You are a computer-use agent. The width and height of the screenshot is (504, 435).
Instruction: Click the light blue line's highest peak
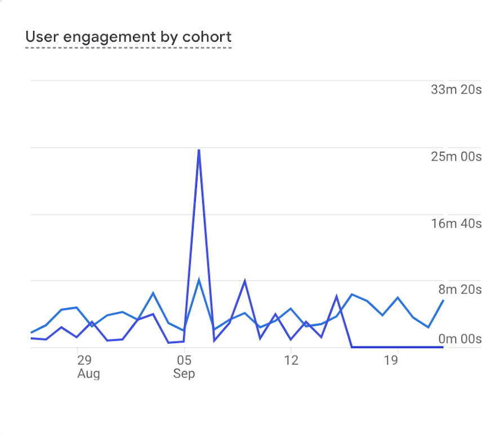tap(199, 279)
